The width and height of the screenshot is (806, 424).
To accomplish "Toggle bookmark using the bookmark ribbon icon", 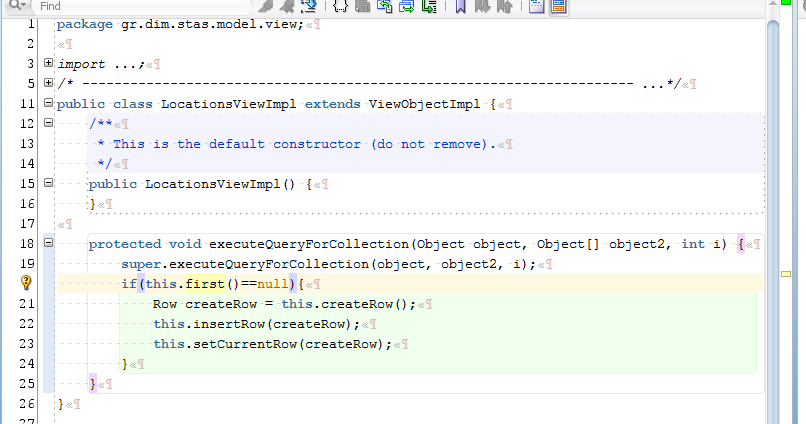I will coord(461,6).
